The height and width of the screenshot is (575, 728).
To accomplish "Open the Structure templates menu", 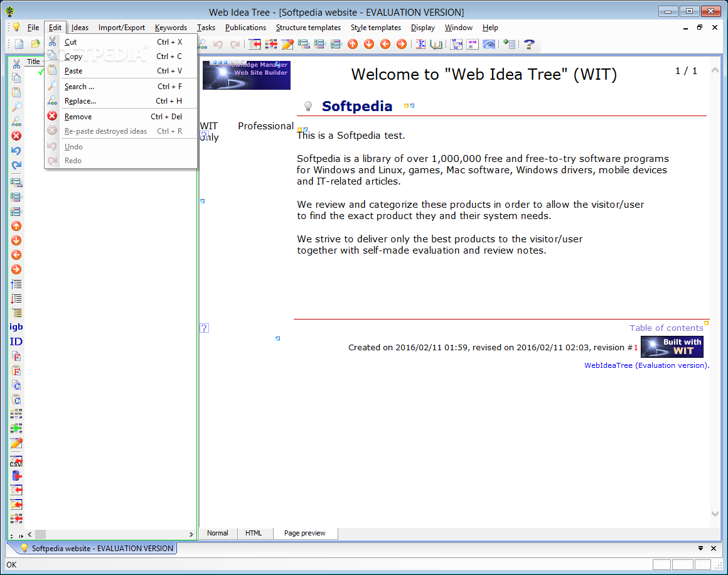I will point(308,28).
